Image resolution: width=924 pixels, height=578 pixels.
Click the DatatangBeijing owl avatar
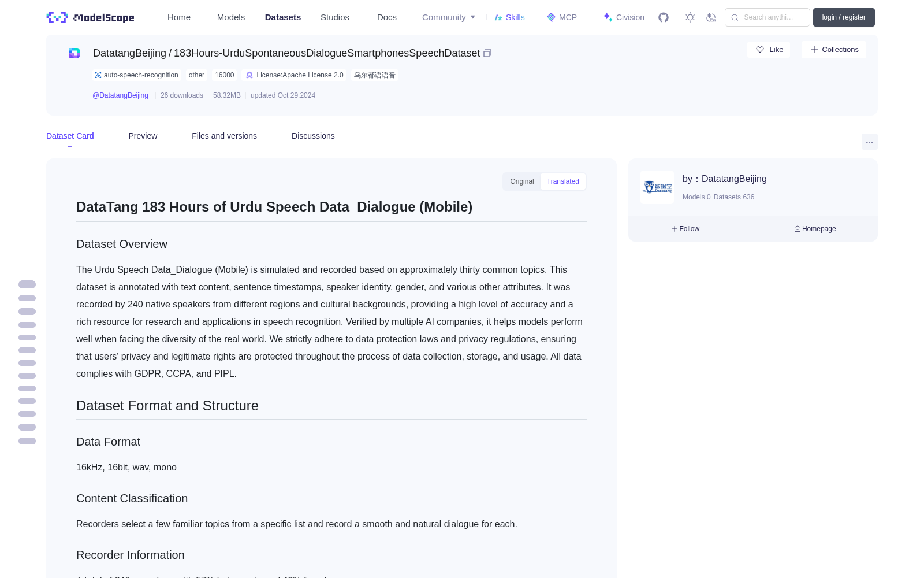pyautogui.click(x=657, y=187)
